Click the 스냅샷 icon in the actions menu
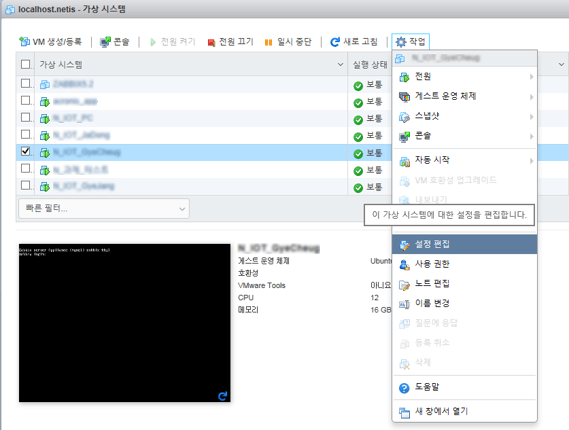 [x=404, y=117]
